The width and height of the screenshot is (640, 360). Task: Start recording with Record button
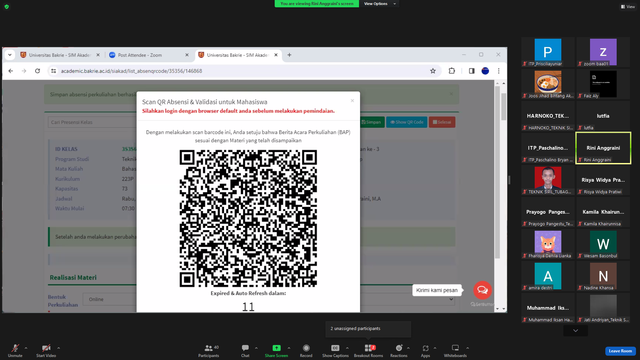(x=306, y=350)
